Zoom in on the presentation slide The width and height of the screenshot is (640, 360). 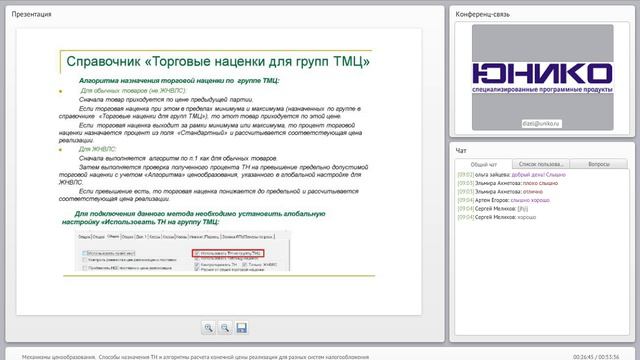coord(208,328)
